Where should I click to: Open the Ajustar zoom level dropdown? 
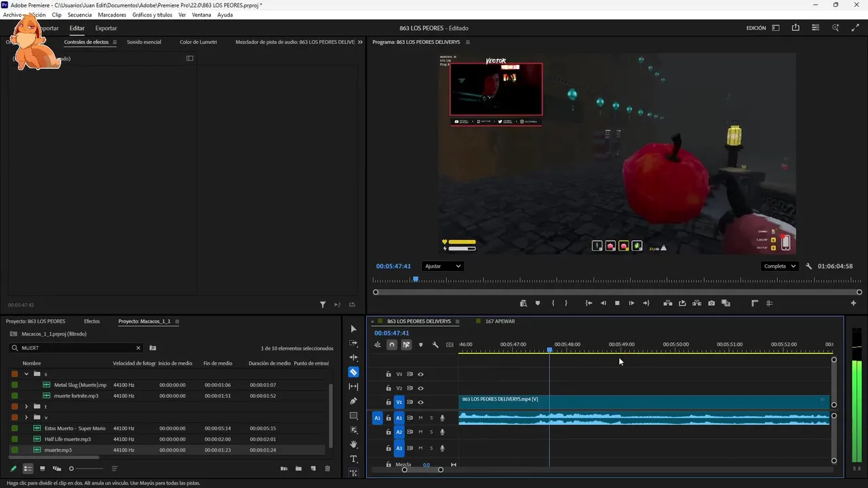[x=442, y=266]
